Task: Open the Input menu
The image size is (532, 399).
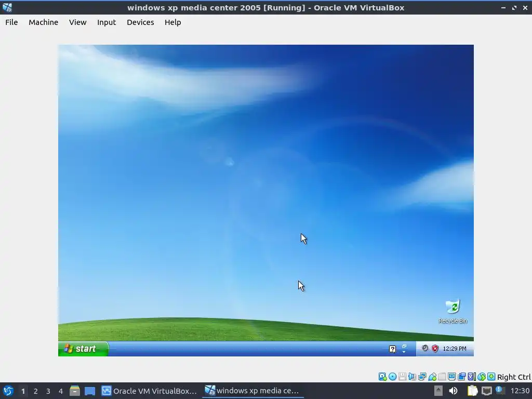Action: pos(107,22)
